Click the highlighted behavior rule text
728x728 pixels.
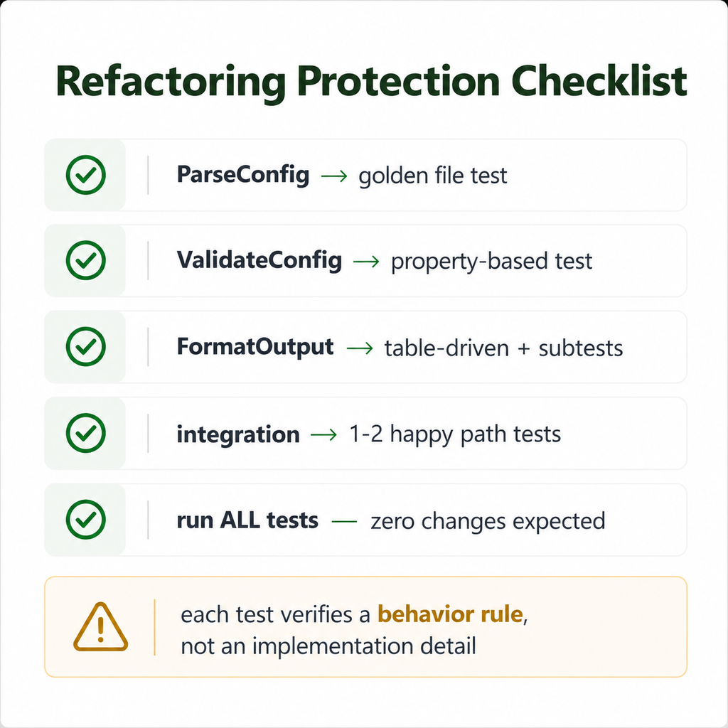pos(450,614)
